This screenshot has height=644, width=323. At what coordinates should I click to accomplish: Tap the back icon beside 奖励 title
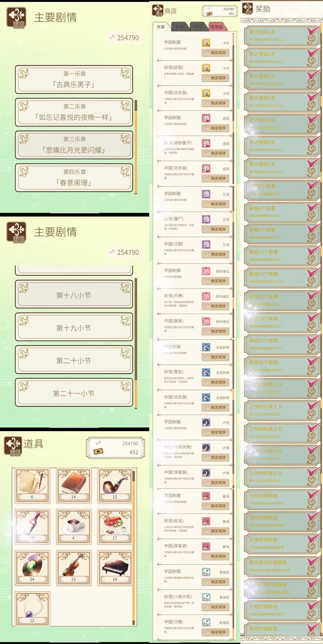point(247,8)
